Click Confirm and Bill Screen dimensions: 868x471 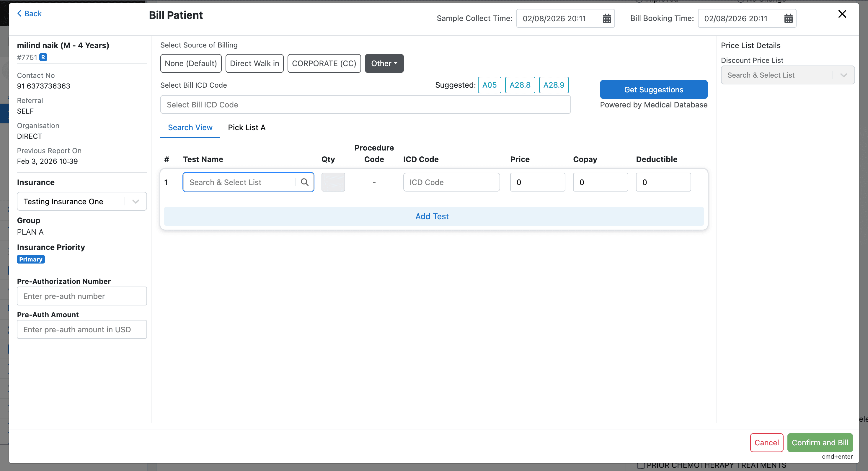pos(820,443)
